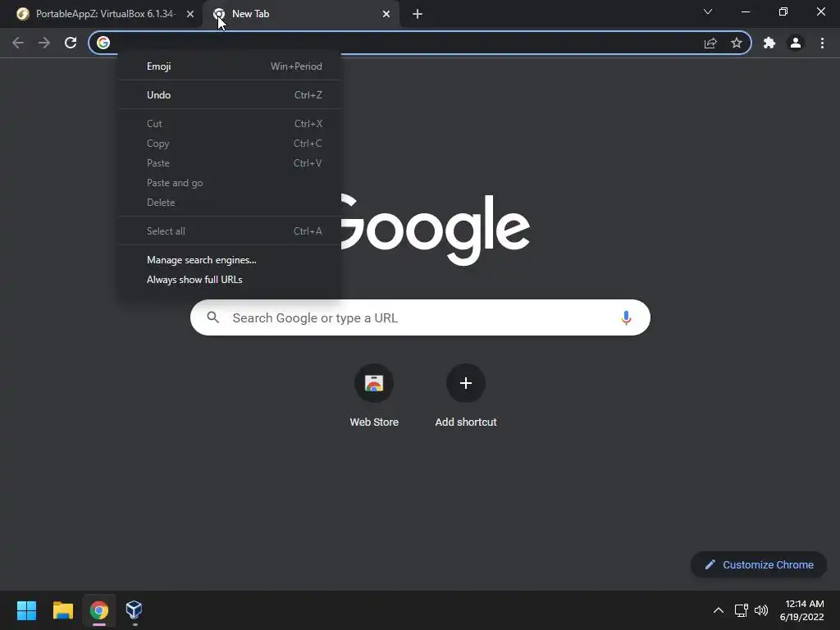Screen dimensions: 840x630
Task: Close the New Tab tab
Action: pyautogui.click(x=386, y=14)
